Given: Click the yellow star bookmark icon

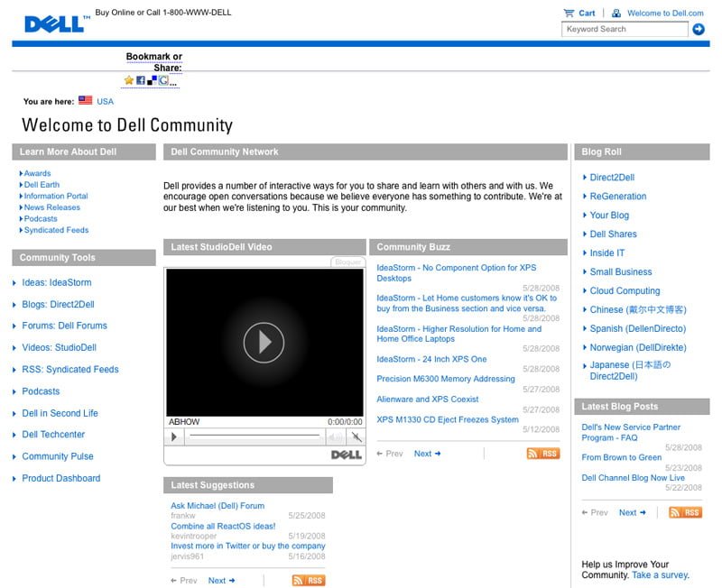Looking at the screenshot, I should pos(129,80).
